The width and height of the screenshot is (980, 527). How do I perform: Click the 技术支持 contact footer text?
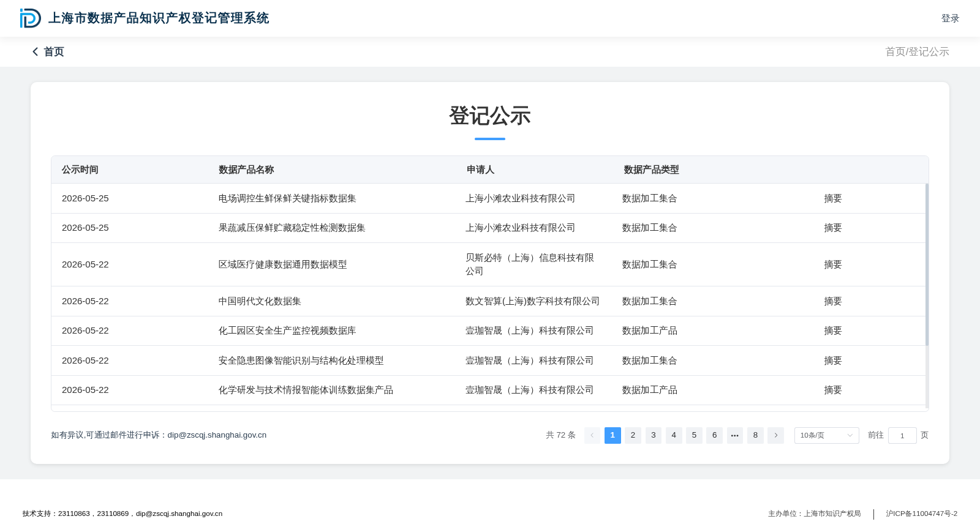tap(123, 514)
